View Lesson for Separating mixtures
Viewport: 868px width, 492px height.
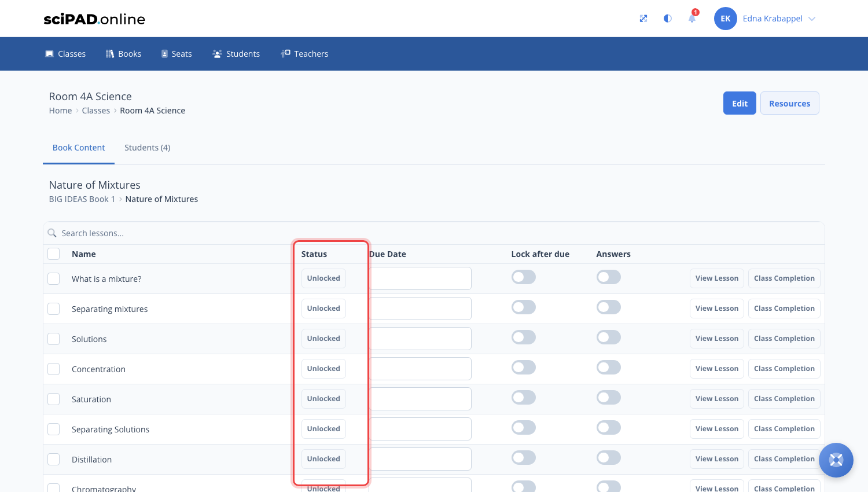click(717, 309)
